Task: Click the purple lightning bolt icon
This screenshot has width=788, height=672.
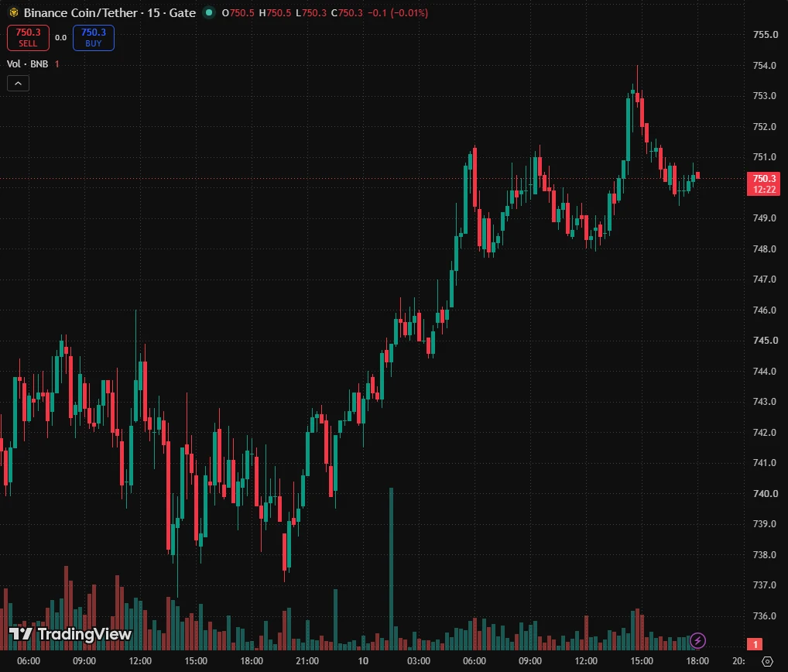Action: (x=697, y=640)
